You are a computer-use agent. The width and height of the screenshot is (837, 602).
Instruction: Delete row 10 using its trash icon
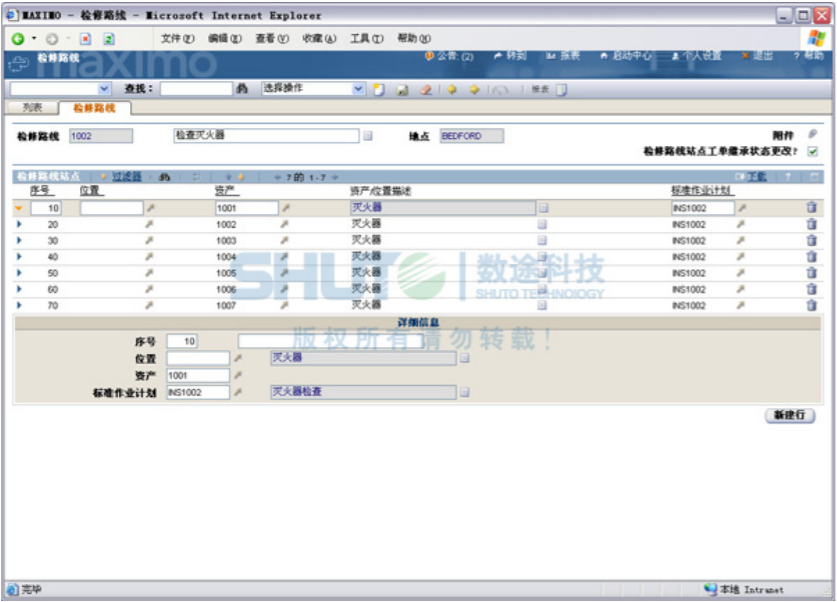[x=811, y=208]
